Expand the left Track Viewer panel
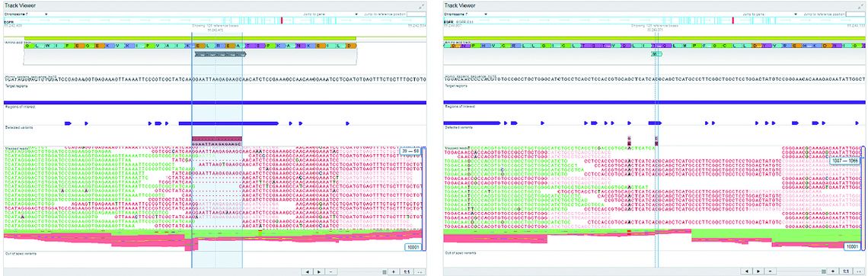The width and height of the screenshot is (868, 276). 422,6
